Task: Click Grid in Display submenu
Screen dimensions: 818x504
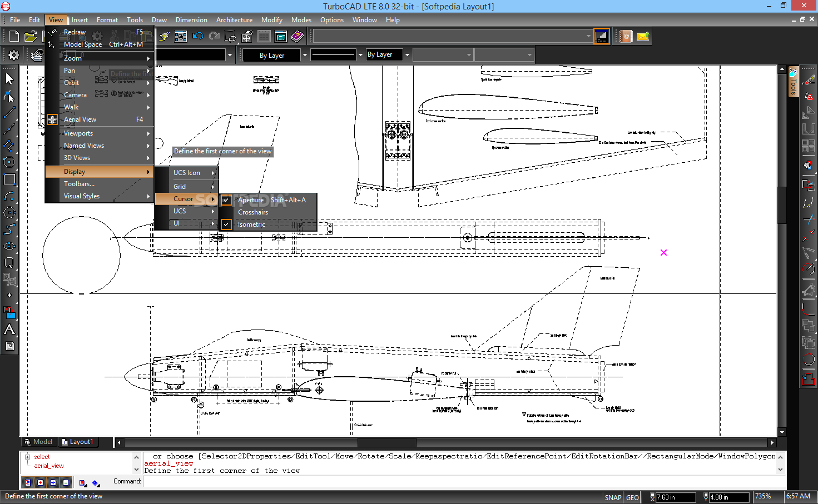Action: (186, 187)
